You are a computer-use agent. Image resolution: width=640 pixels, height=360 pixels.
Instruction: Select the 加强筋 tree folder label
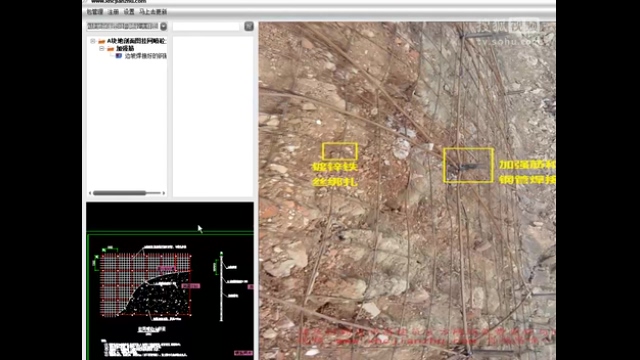(x=125, y=49)
